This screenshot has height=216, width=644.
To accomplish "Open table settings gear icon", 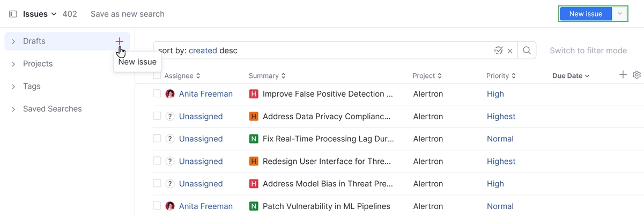I will pyautogui.click(x=636, y=75).
